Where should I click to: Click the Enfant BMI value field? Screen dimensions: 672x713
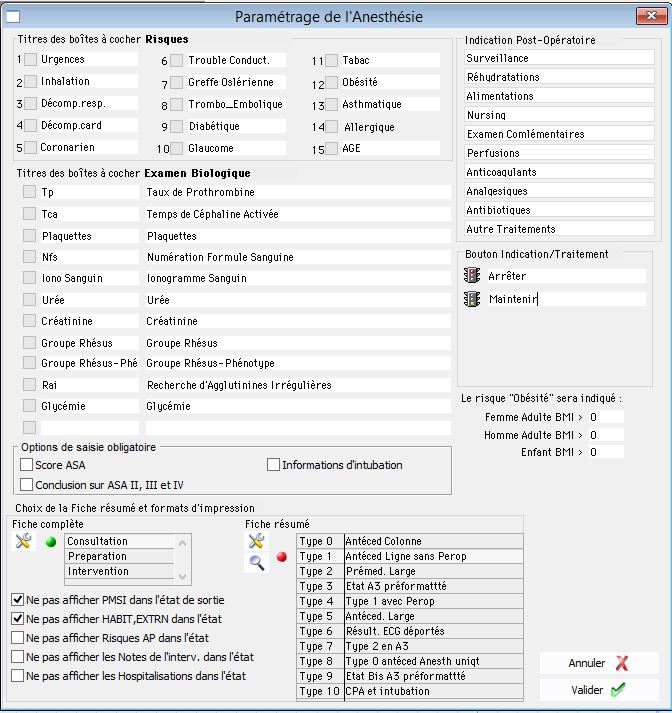coord(606,452)
